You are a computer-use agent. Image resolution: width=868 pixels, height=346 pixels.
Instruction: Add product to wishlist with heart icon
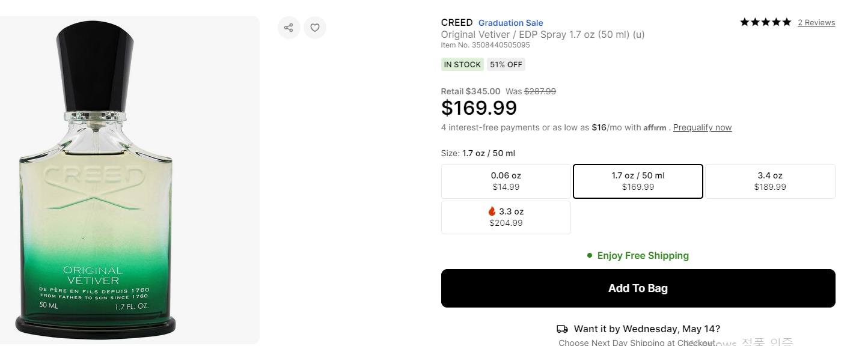coord(315,28)
